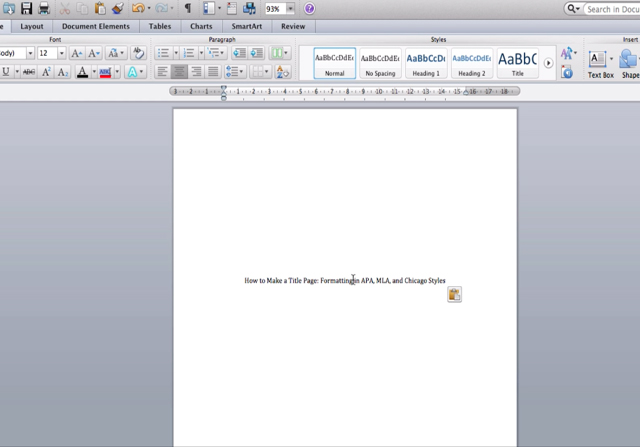
Task: Switch to the Layout tab
Action: 32,27
